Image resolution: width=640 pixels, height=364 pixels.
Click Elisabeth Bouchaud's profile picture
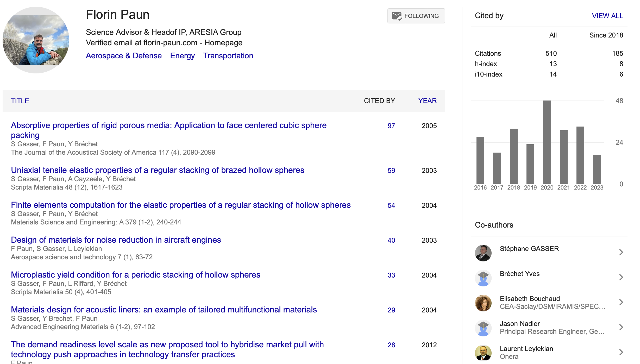pyautogui.click(x=483, y=303)
